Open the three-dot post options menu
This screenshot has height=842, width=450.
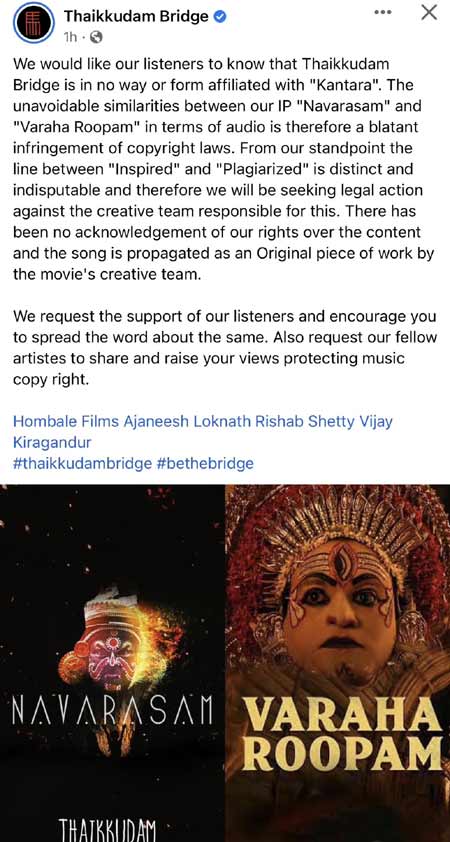(383, 12)
